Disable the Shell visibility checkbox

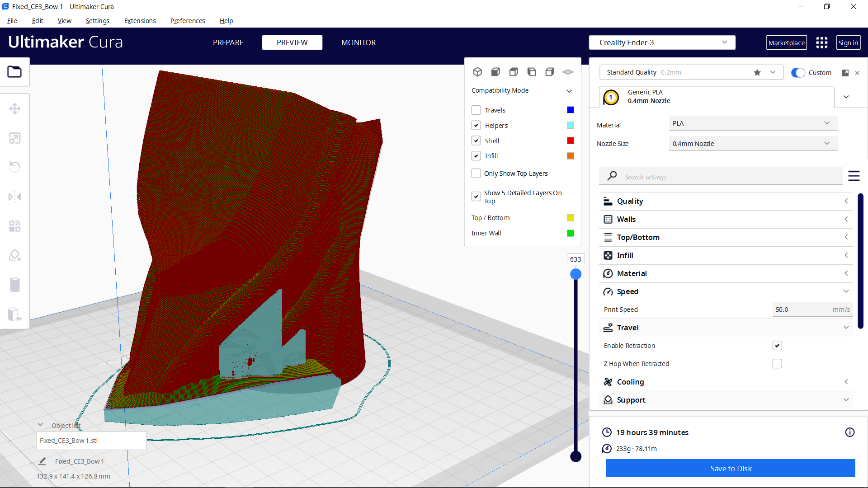(x=476, y=141)
